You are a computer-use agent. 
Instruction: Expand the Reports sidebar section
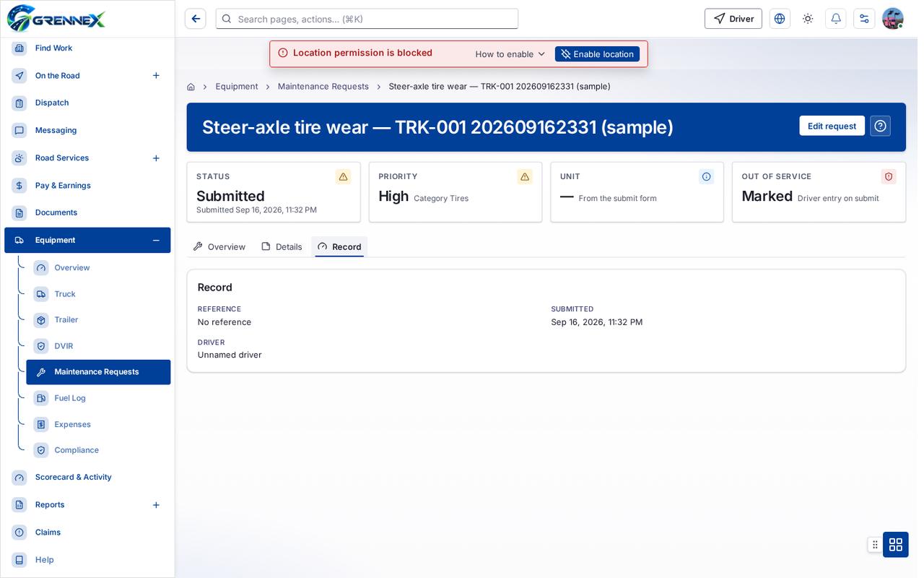click(x=156, y=505)
